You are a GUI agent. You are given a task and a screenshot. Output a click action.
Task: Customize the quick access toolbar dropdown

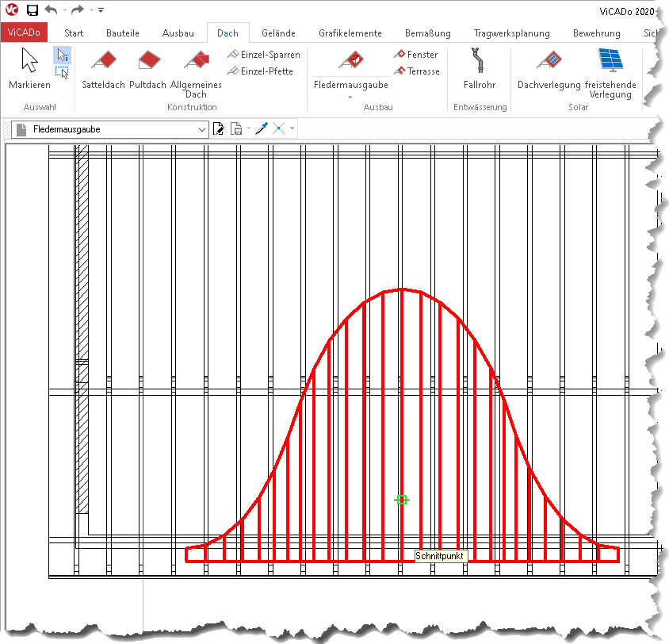point(101,10)
